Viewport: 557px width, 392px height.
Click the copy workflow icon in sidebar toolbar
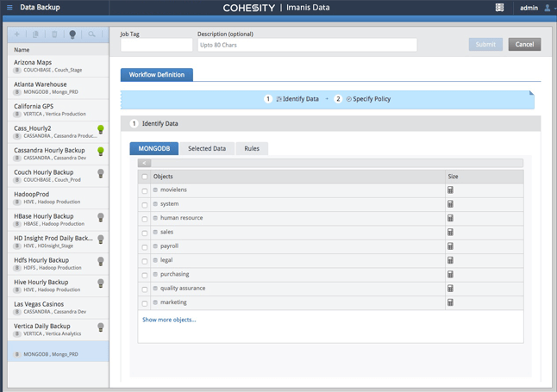tap(35, 34)
